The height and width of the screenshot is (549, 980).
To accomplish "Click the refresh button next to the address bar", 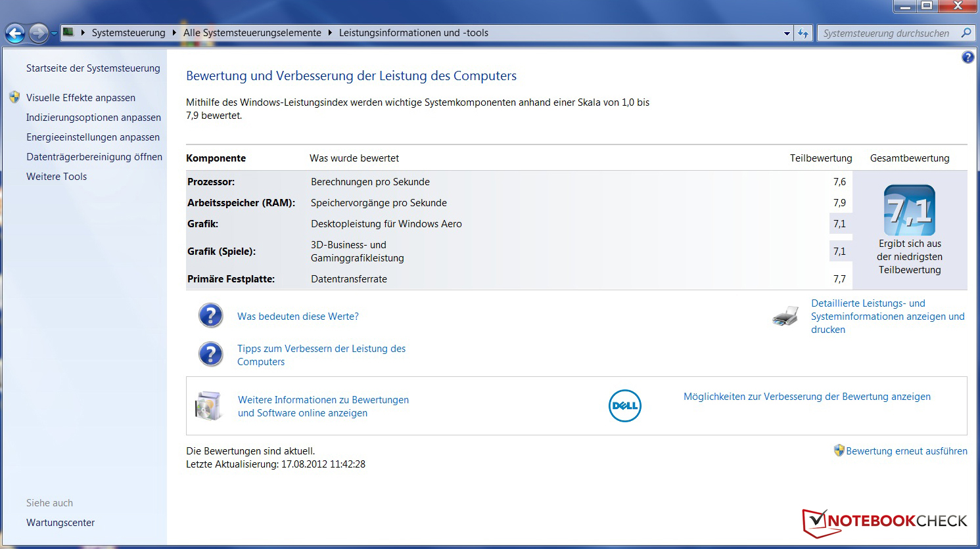I will click(x=803, y=33).
